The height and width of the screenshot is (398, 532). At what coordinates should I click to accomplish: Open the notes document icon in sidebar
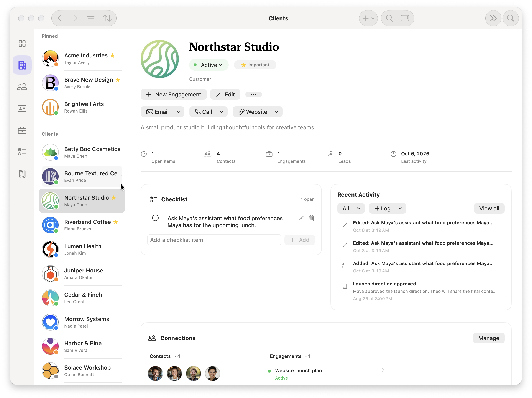point(22,173)
